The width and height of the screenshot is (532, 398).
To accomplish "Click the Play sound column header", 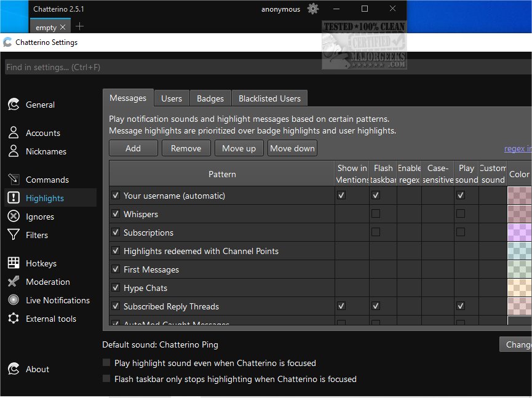I will [x=467, y=173].
